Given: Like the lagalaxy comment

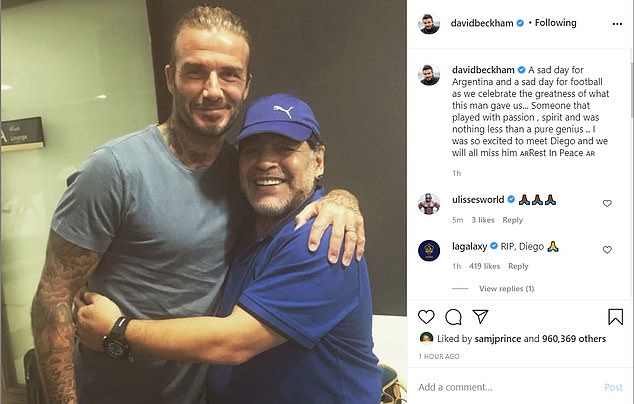Looking at the screenshot, I should (x=607, y=249).
